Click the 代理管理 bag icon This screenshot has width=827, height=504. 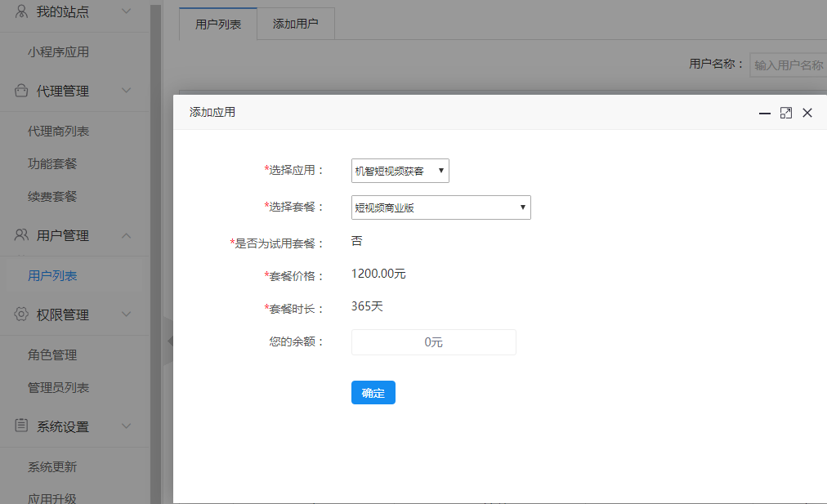(21, 91)
